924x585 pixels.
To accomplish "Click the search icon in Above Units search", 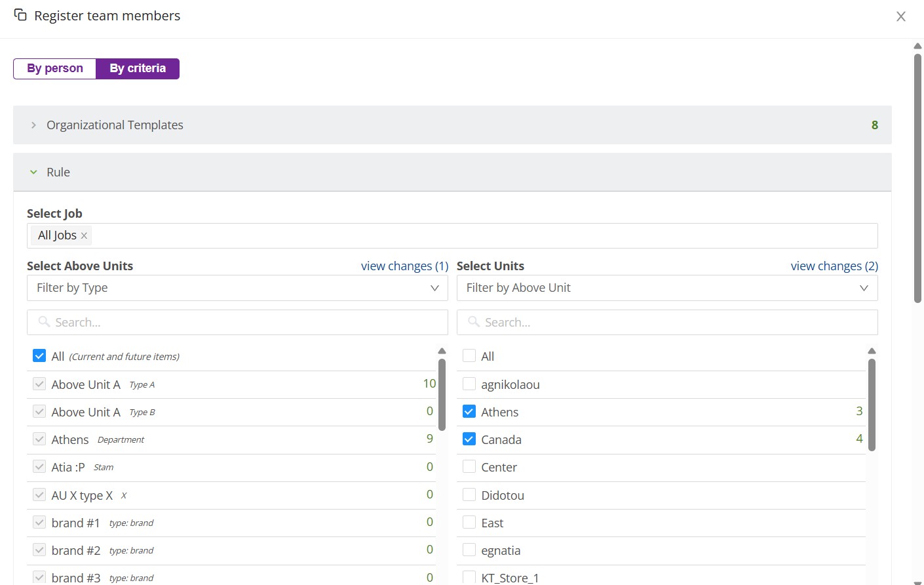I will (x=44, y=321).
